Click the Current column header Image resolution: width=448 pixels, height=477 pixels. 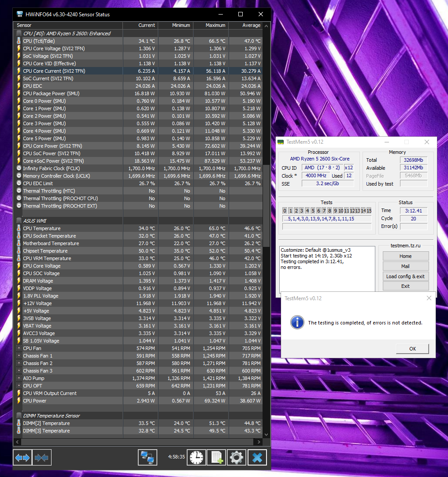pos(141,25)
